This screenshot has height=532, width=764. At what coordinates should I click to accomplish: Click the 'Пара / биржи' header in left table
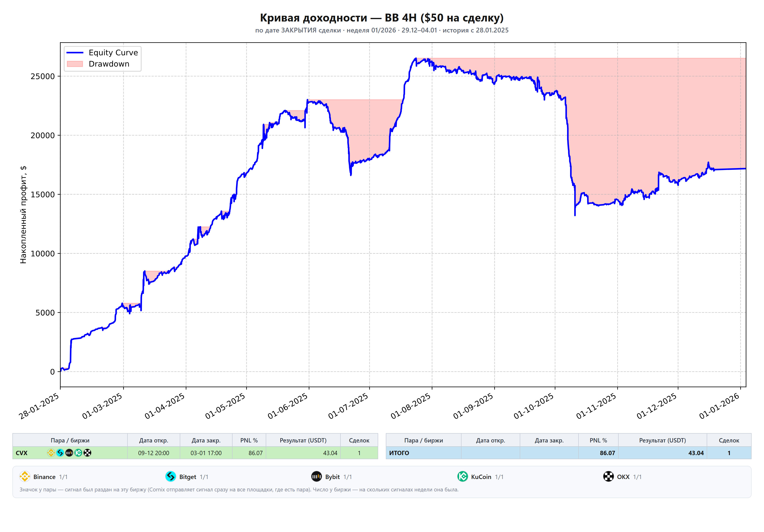point(70,440)
